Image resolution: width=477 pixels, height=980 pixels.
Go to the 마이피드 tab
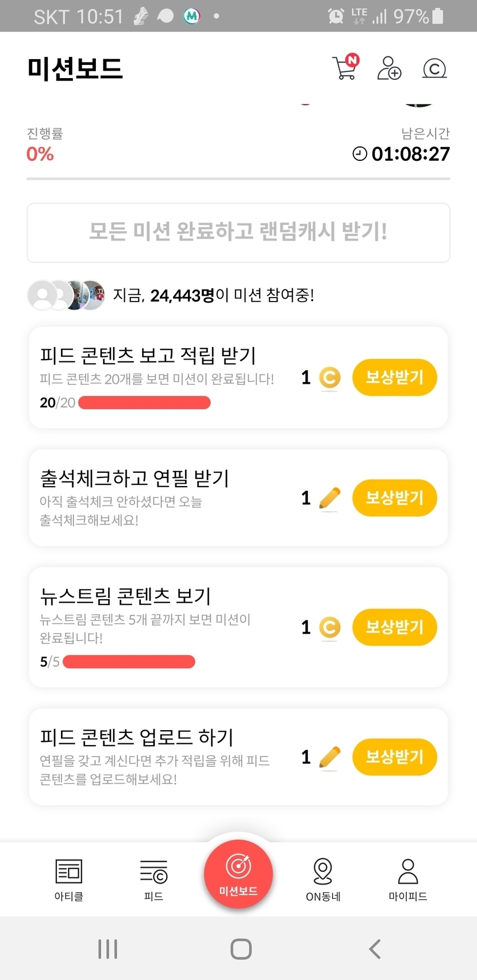point(407,879)
